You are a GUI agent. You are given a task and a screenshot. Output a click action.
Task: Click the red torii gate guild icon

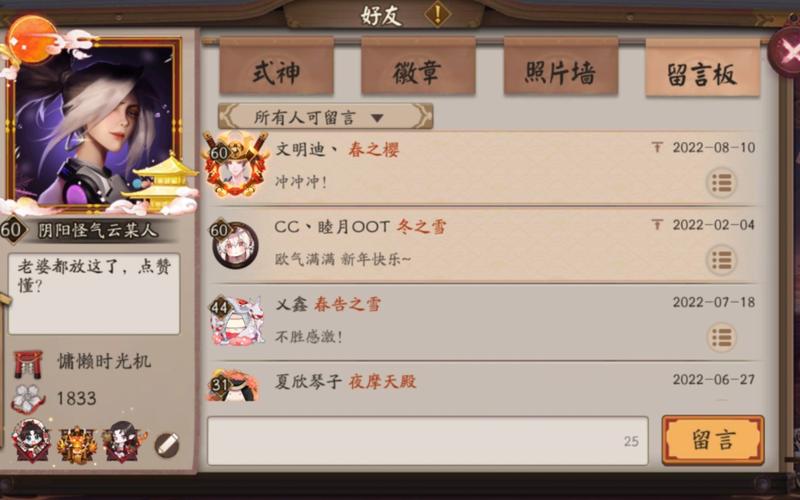click(28, 364)
